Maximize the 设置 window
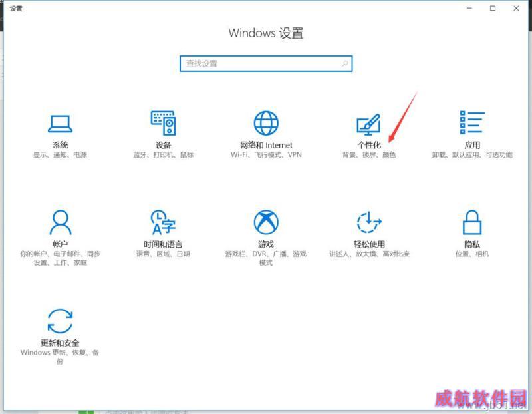The height and width of the screenshot is (414, 532). pyautogui.click(x=493, y=8)
